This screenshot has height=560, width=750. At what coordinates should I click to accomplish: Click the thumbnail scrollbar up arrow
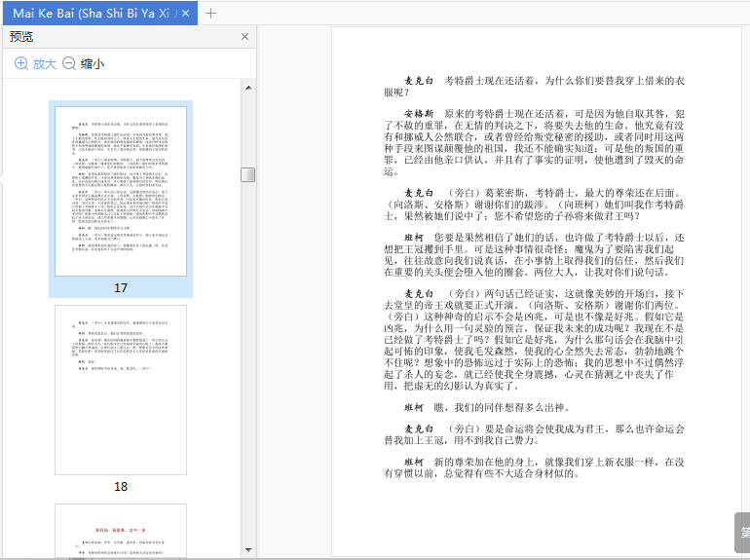point(248,88)
